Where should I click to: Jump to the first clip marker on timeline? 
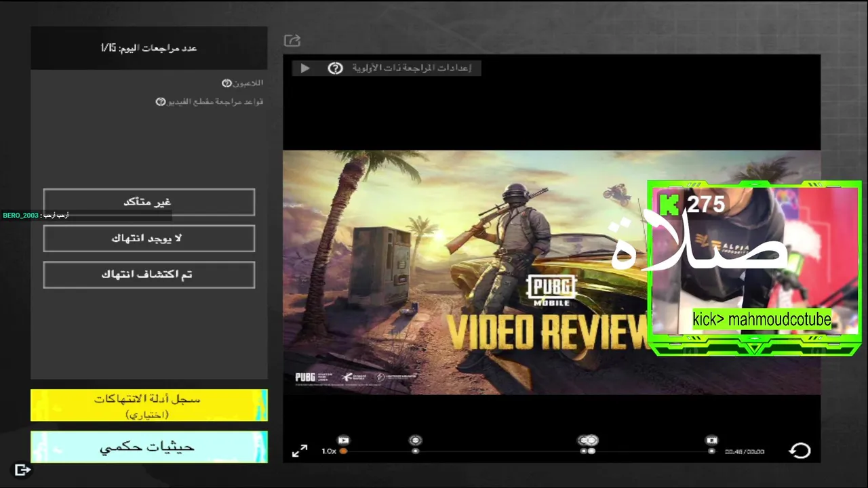tap(343, 440)
